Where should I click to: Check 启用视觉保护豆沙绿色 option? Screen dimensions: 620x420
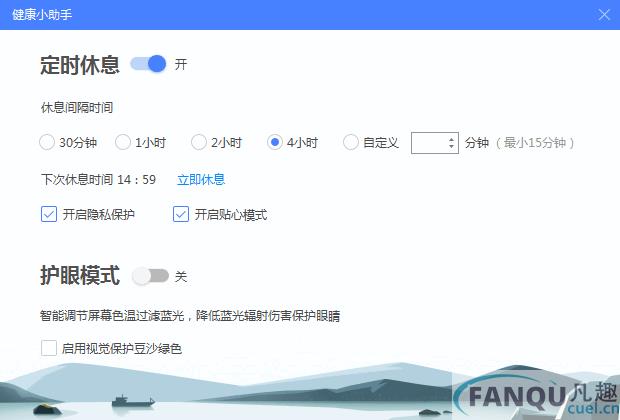pyautogui.click(x=49, y=348)
